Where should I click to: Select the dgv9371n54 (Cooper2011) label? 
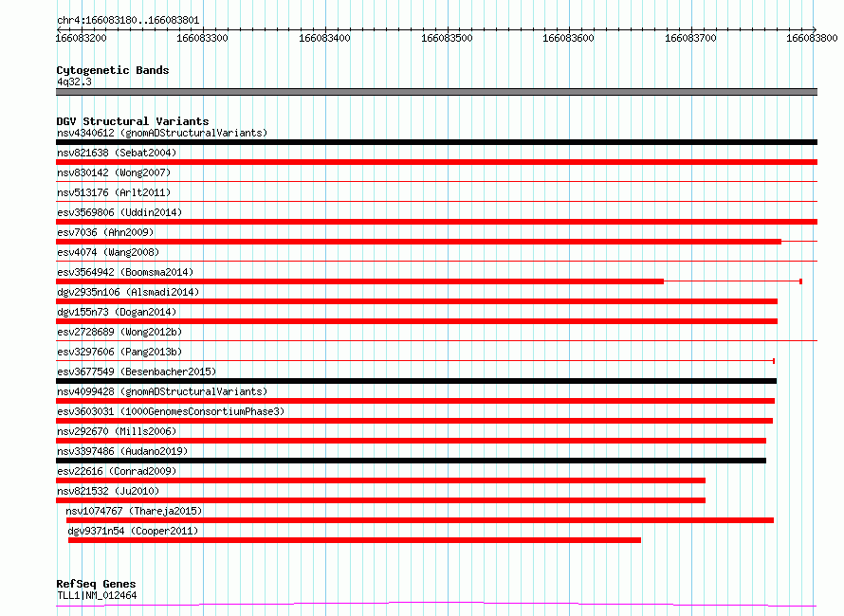tap(133, 531)
